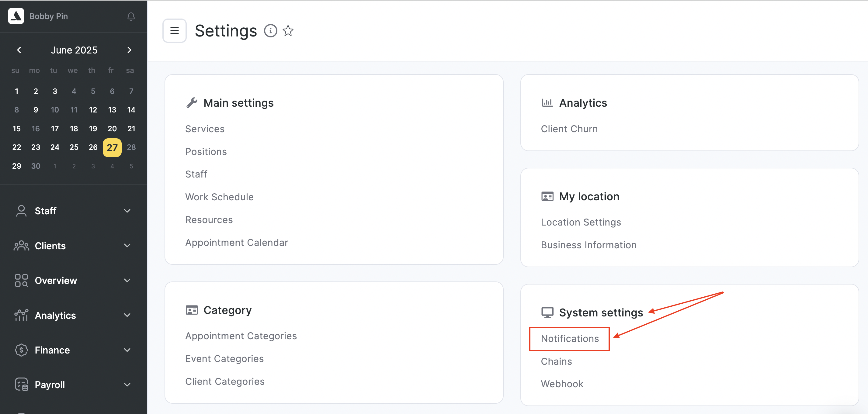The image size is (868, 414).
Task: Click the Overview grid icon in sidebar
Action: (x=21, y=280)
